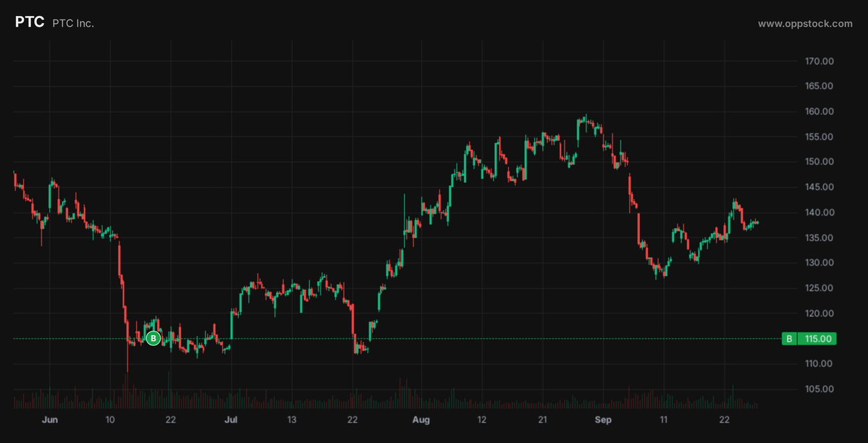Click the 110.00 price axis label
This screenshot has width=868, height=443.
tap(819, 364)
